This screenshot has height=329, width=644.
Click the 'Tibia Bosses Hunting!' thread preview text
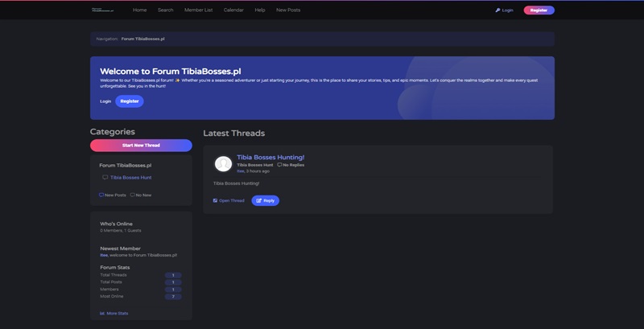(x=236, y=183)
